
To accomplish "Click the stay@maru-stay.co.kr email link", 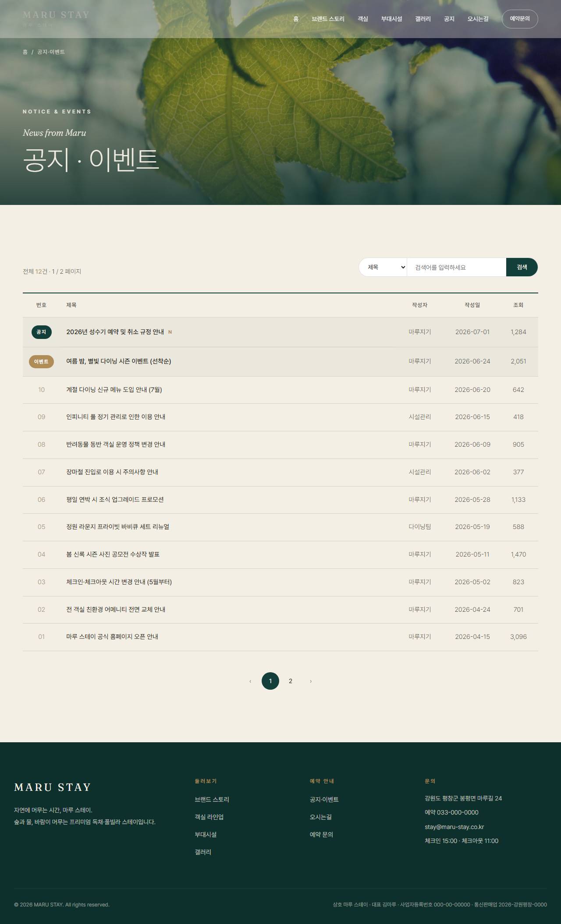I will pos(454,827).
